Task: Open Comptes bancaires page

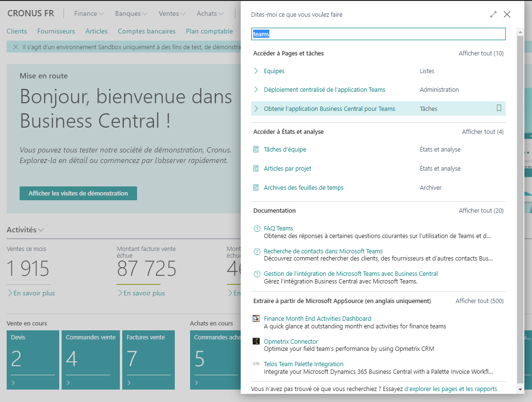Action: pos(147,31)
